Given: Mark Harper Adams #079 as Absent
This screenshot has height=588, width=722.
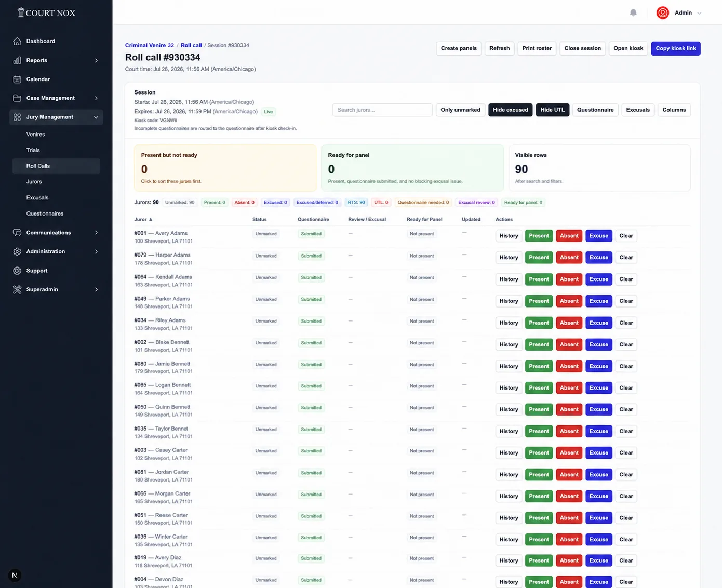Looking at the screenshot, I should tap(569, 258).
